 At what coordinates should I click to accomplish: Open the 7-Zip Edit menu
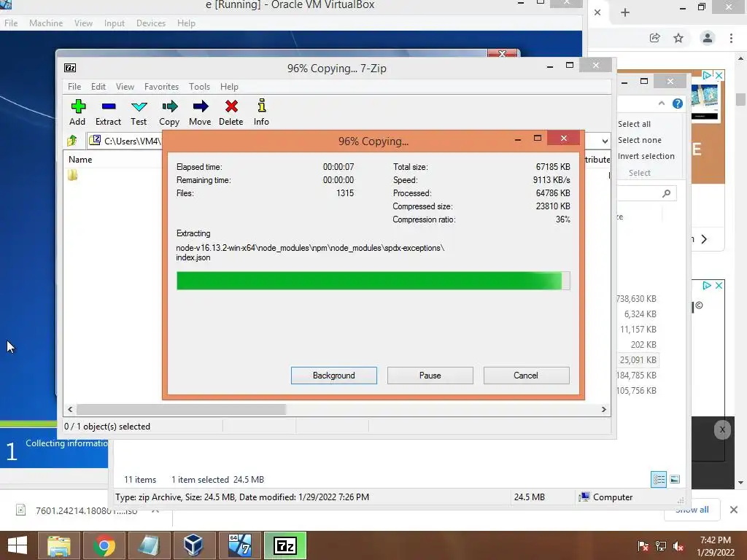click(98, 87)
